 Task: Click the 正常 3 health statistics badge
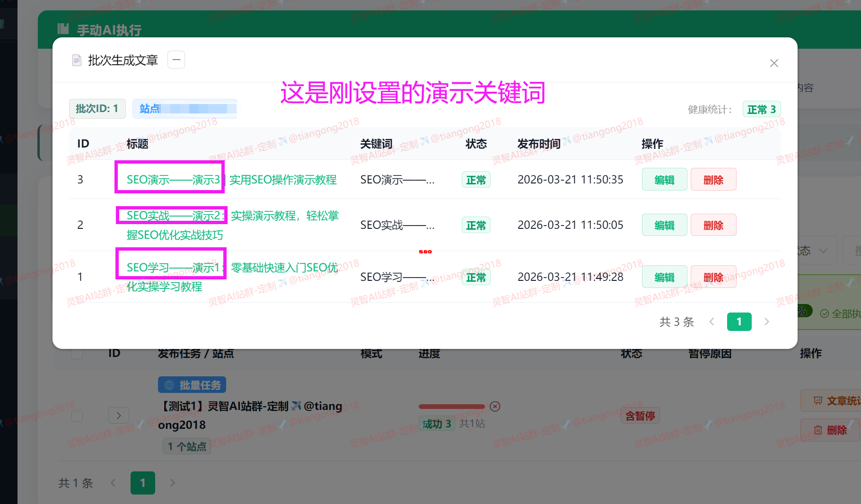pos(761,109)
